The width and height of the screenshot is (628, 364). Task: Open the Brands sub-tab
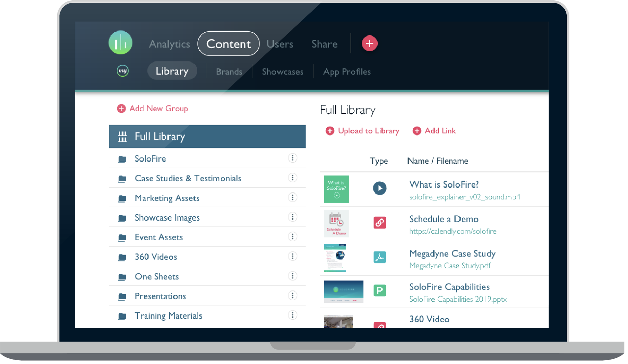(x=229, y=71)
